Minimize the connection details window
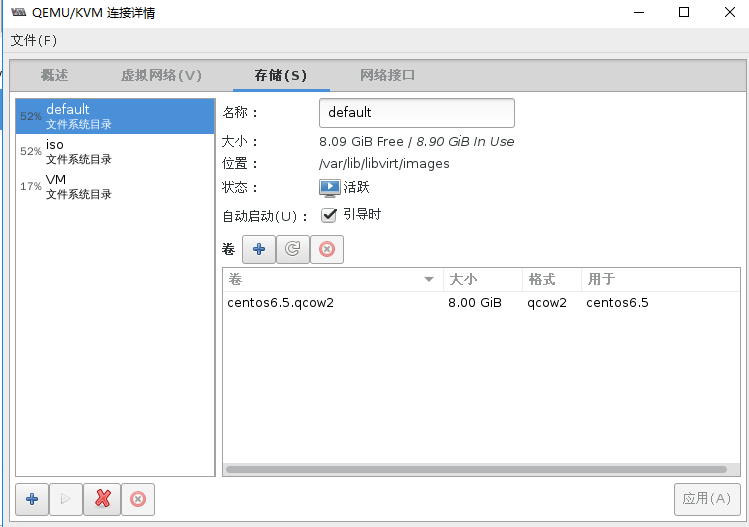Viewport: 749px width, 527px height. [639, 12]
